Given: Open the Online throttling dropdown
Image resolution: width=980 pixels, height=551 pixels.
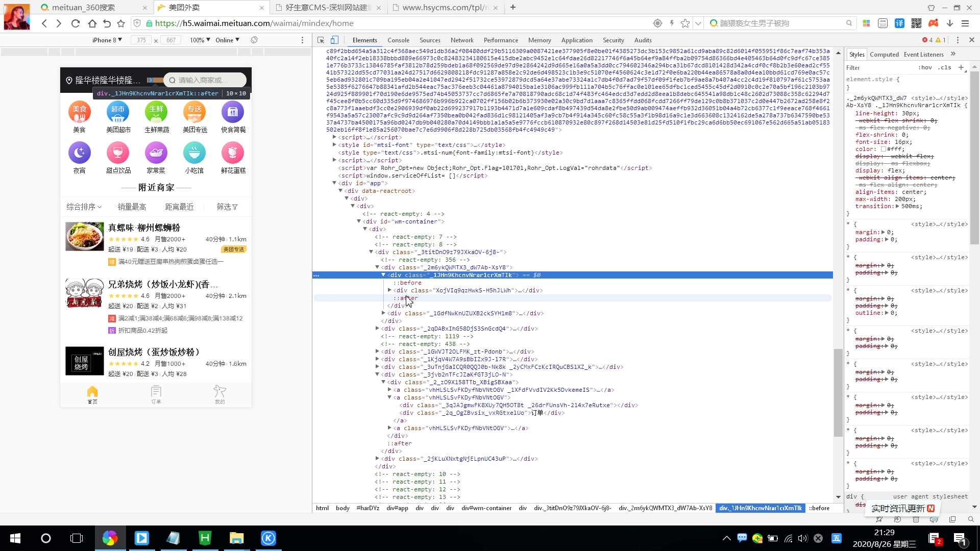Looking at the screenshot, I should (228, 40).
